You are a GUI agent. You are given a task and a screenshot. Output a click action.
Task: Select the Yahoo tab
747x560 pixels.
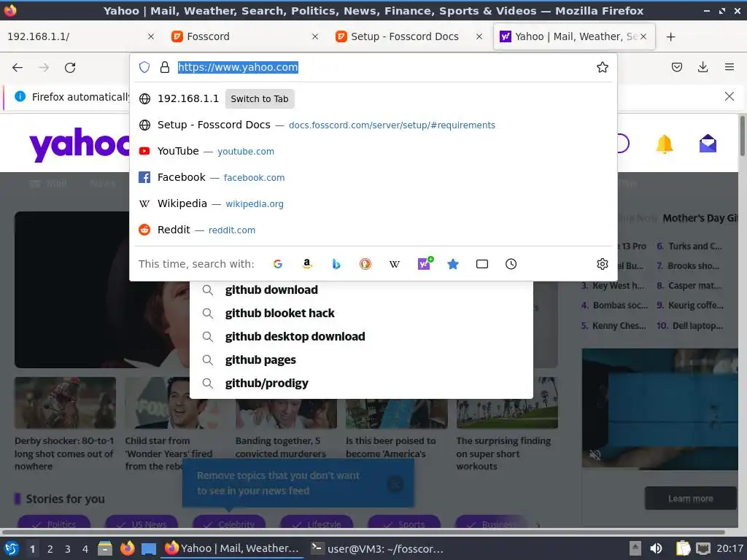click(x=574, y=36)
